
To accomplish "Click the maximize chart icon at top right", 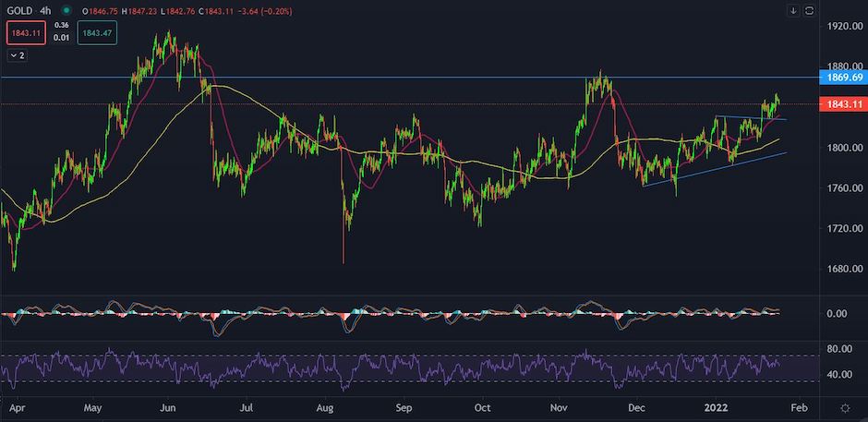I will point(809,10).
